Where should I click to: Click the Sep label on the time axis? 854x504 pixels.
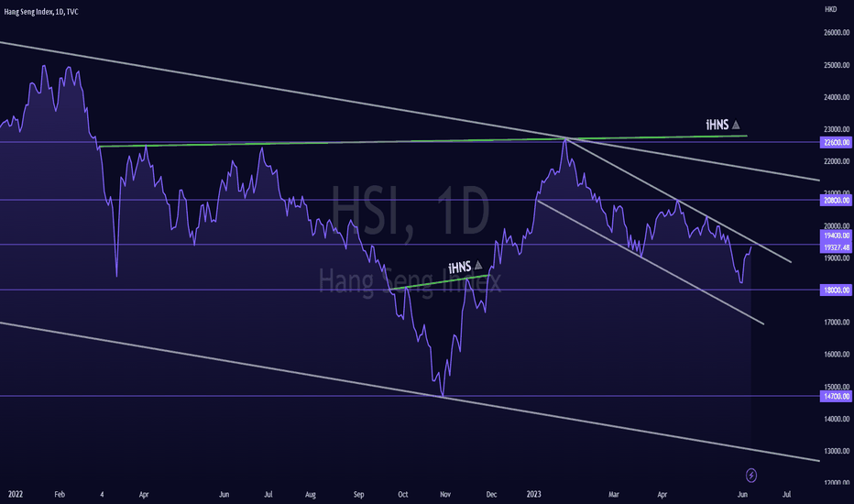[x=358, y=494]
